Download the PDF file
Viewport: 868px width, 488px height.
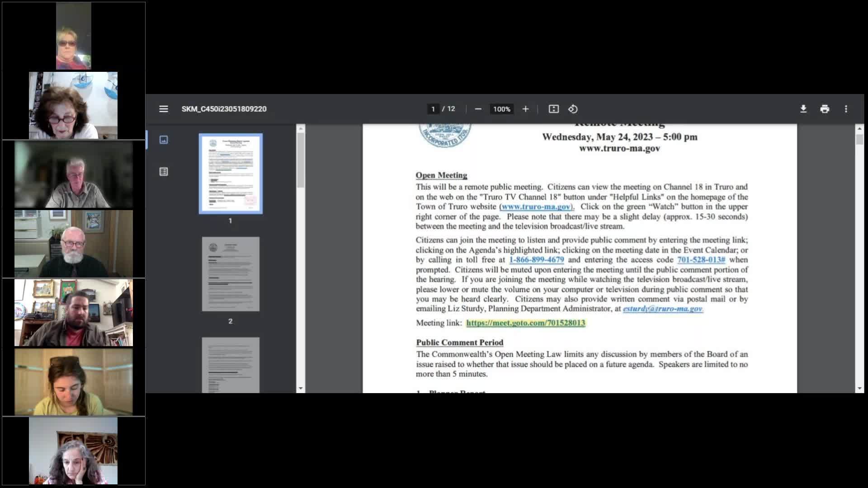point(803,109)
